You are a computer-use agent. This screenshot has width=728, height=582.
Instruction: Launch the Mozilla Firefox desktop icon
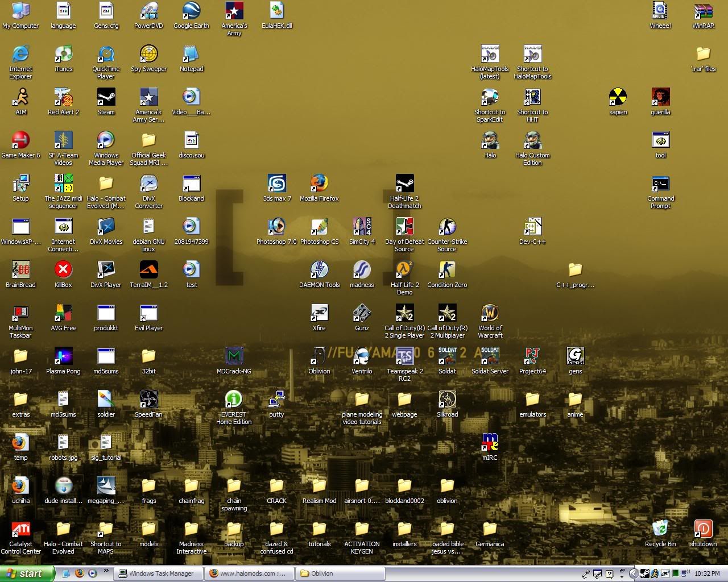[319, 188]
